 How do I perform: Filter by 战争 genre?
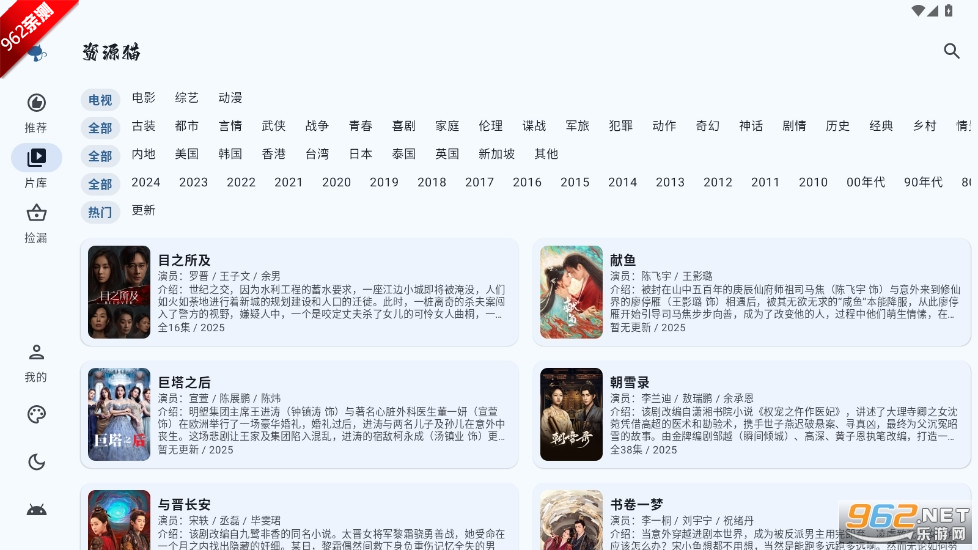[x=317, y=126]
